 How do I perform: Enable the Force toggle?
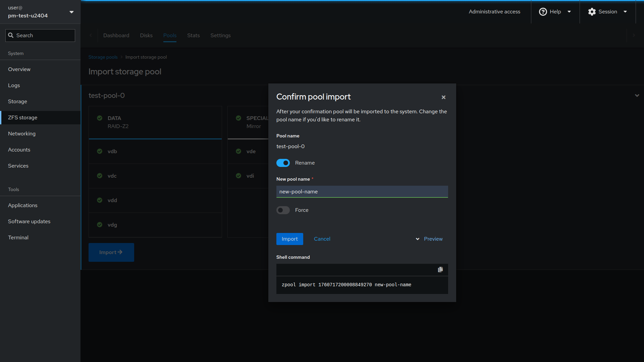click(x=283, y=210)
